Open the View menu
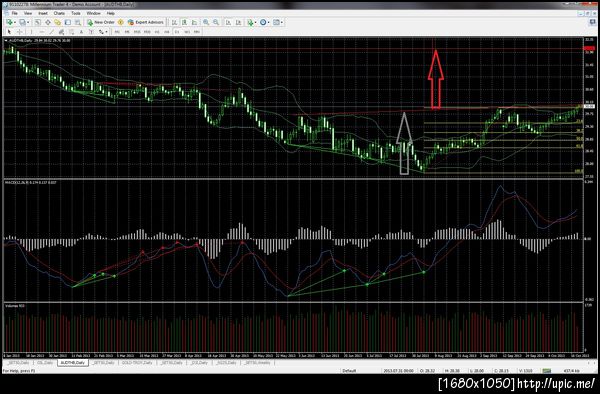The image size is (600, 394). (28, 13)
